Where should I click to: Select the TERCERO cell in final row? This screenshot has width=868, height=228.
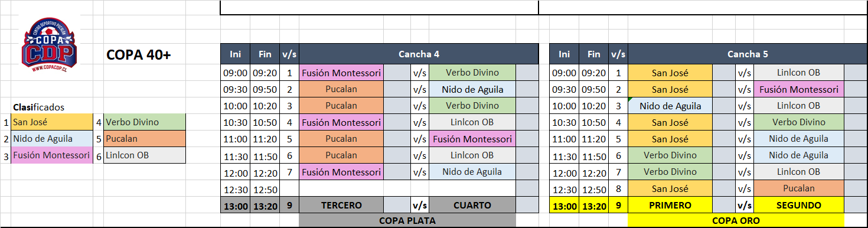[x=341, y=205]
